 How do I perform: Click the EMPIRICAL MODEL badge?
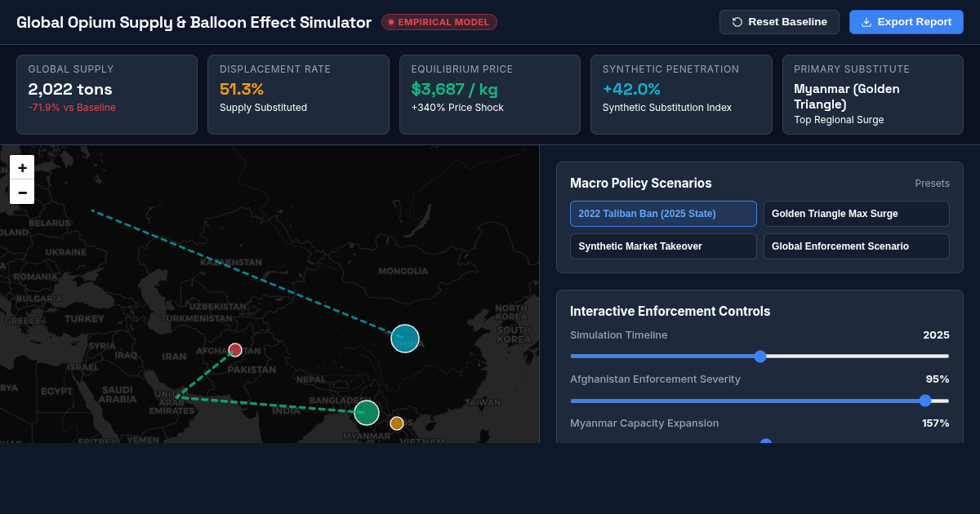tap(439, 22)
